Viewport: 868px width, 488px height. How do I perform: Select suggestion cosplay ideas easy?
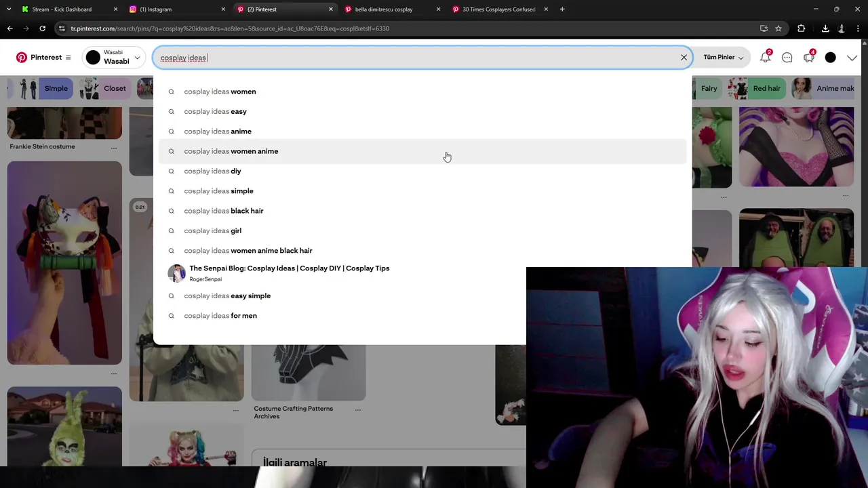click(x=422, y=111)
